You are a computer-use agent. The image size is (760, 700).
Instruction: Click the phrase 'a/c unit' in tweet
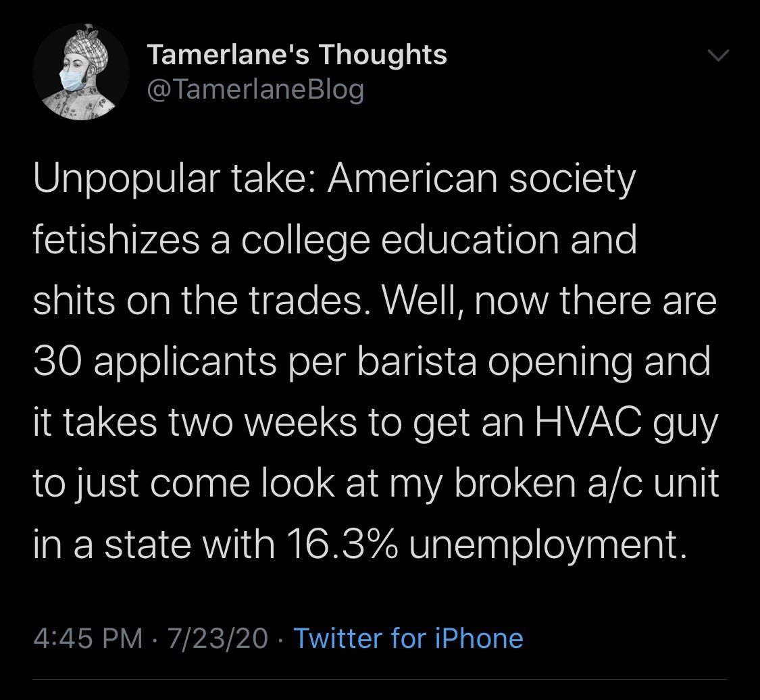click(x=653, y=483)
